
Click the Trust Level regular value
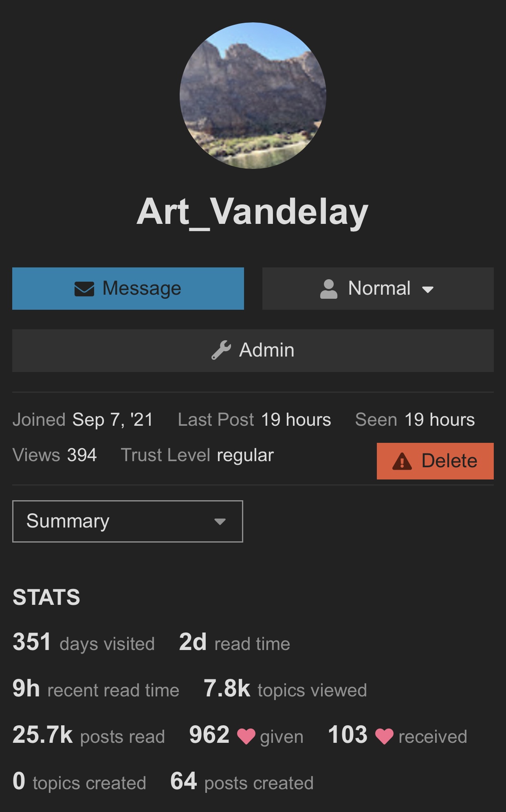pyautogui.click(x=245, y=455)
